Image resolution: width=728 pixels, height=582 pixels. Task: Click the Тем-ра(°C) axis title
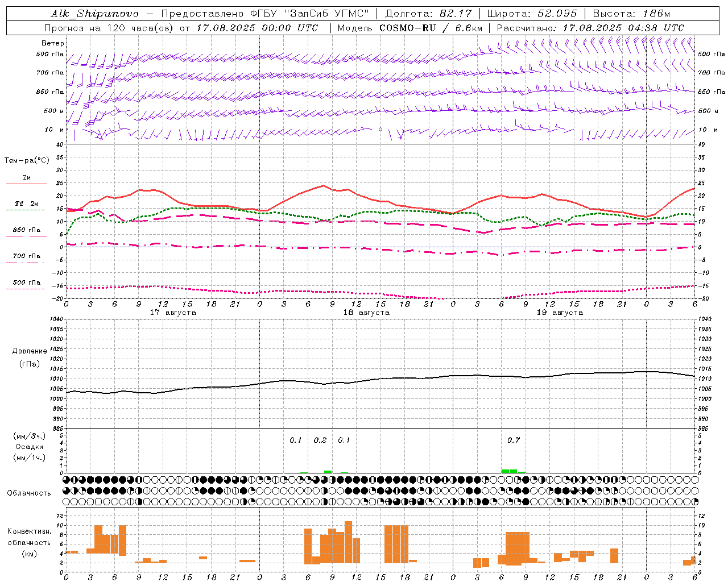(x=27, y=161)
